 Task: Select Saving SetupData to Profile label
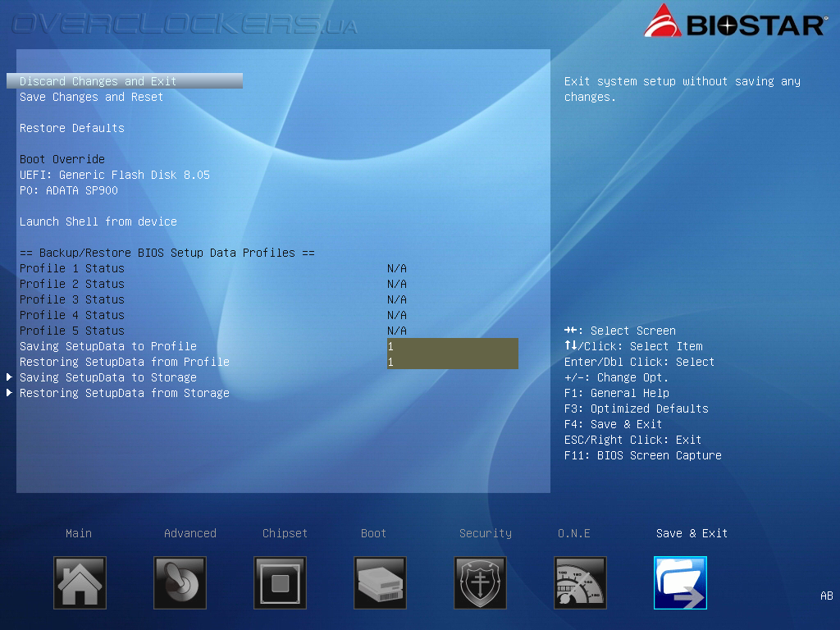click(108, 347)
